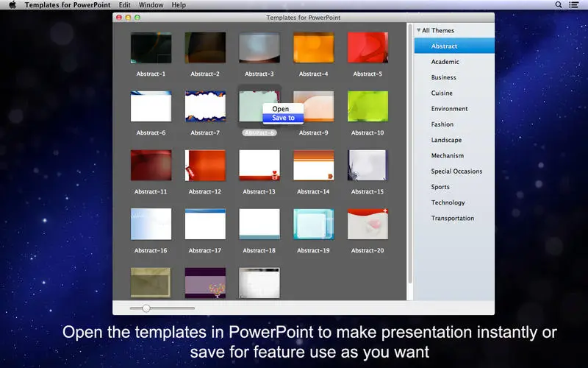Select the Abstract-18 template thumbnail
The image size is (588, 368).
[x=259, y=224]
